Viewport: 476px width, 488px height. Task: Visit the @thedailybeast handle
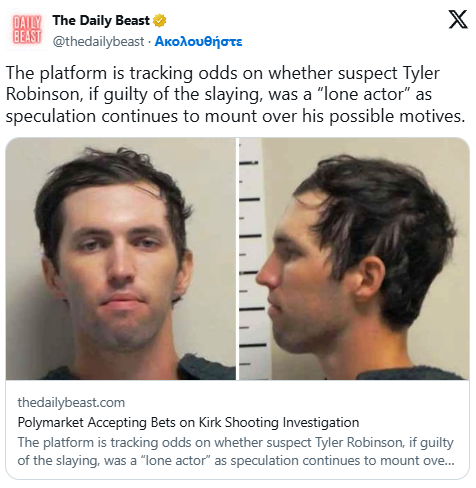99,42
